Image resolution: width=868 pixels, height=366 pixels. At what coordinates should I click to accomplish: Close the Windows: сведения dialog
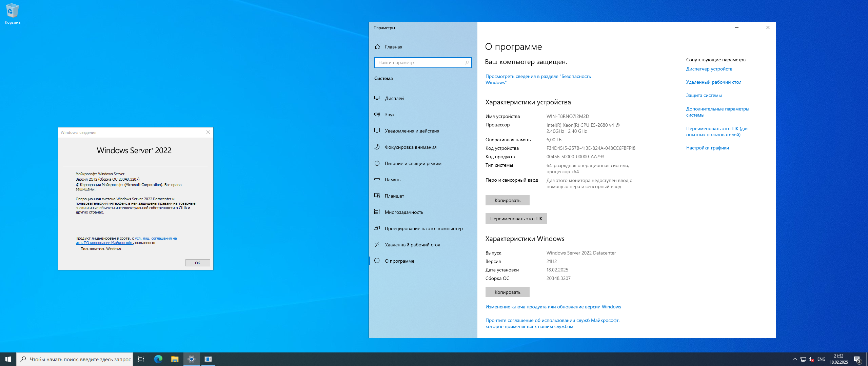208,133
